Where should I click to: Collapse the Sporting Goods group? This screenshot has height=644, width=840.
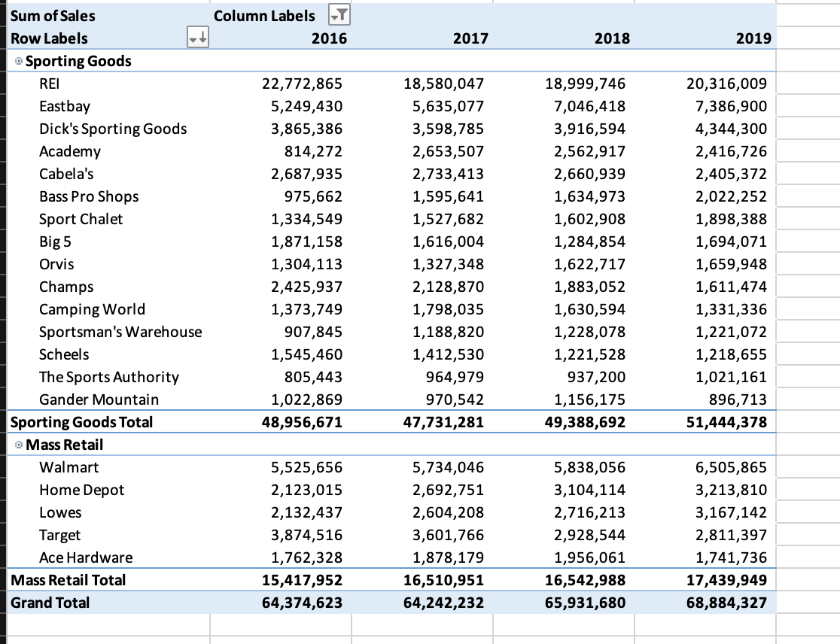tap(19, 61)
